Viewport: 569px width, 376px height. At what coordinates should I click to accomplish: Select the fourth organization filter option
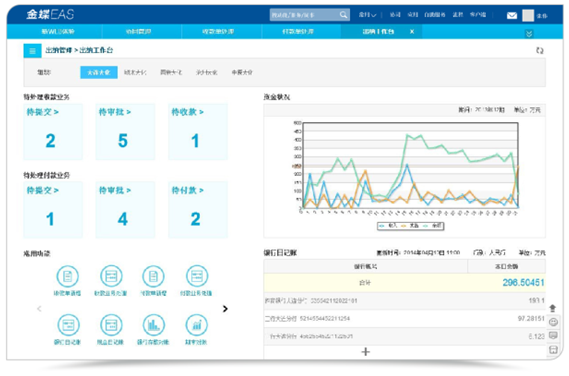206,73
